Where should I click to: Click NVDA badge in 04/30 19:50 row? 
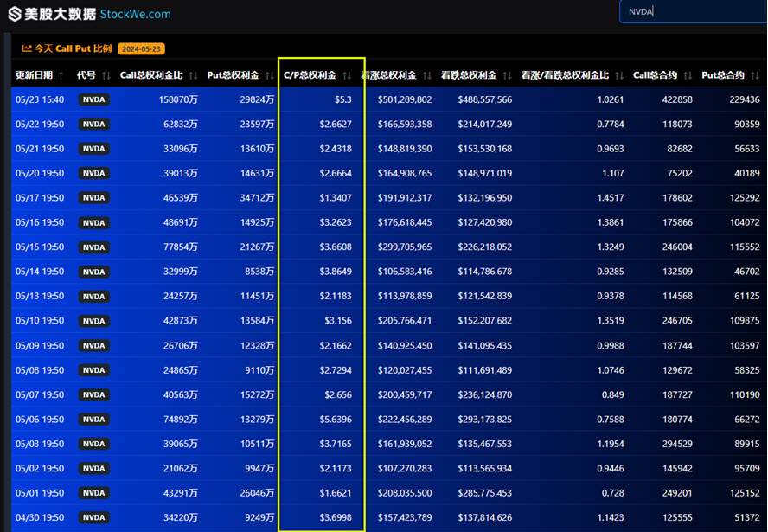(x=94, y=518)
